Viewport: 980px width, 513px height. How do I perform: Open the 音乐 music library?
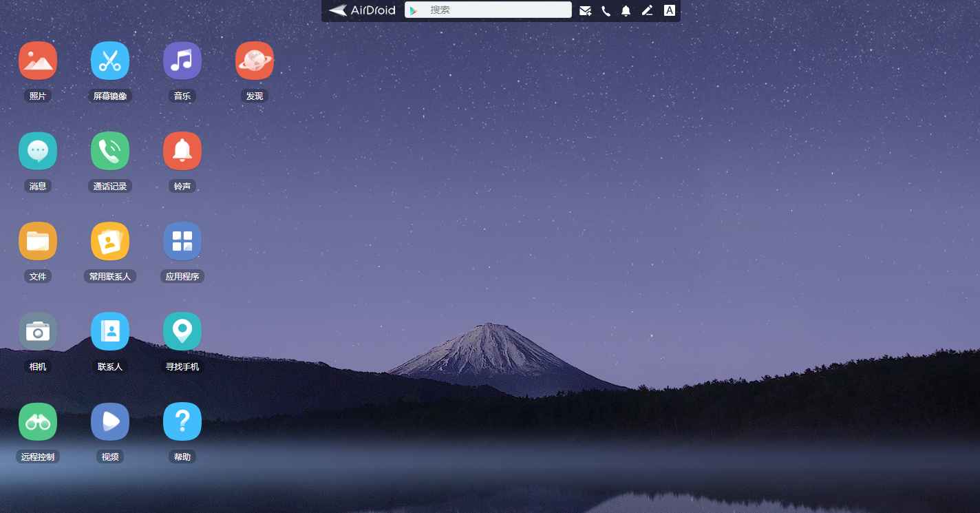point(182,60)
